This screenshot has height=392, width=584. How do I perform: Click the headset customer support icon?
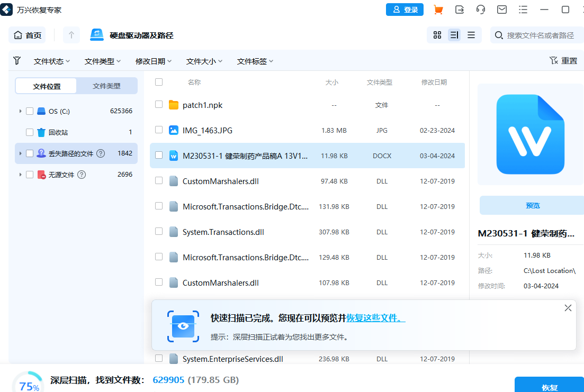480,9
